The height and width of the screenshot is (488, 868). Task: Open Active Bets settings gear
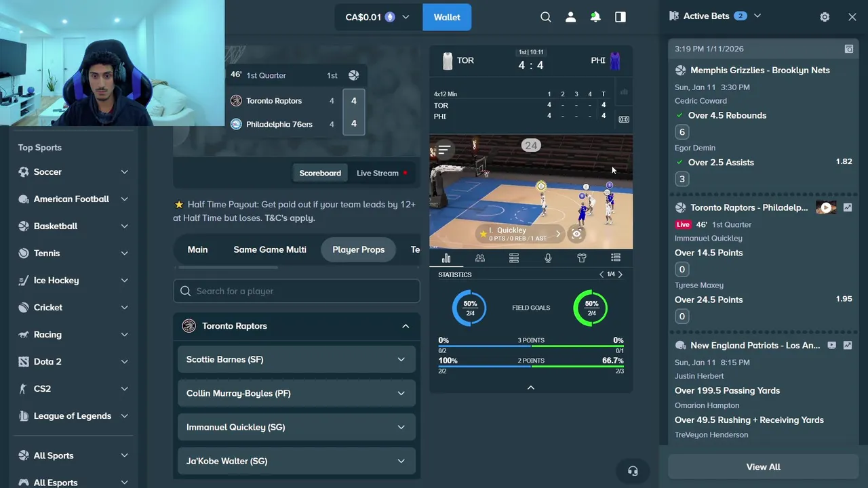(825, 17)
